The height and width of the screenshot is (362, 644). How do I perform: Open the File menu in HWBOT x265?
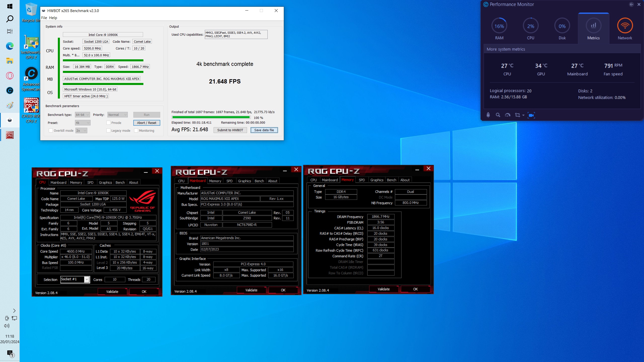click(x=44, y=18)
